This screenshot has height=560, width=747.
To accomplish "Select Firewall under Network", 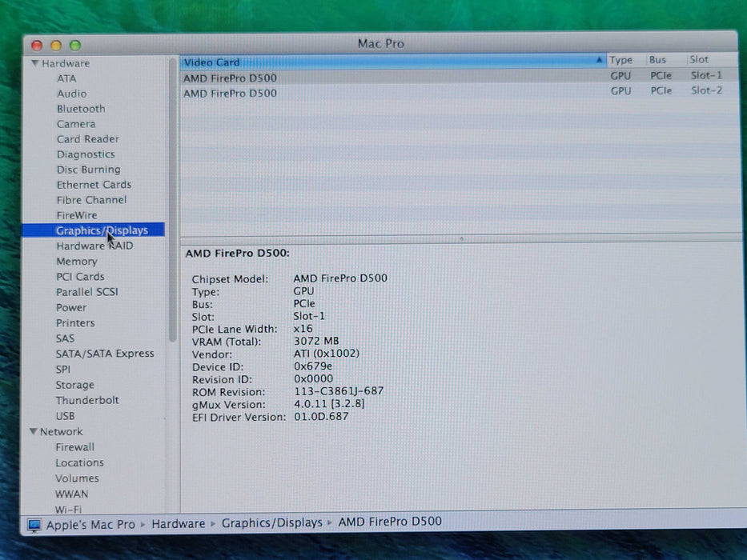I will click(x=74, y=447).
